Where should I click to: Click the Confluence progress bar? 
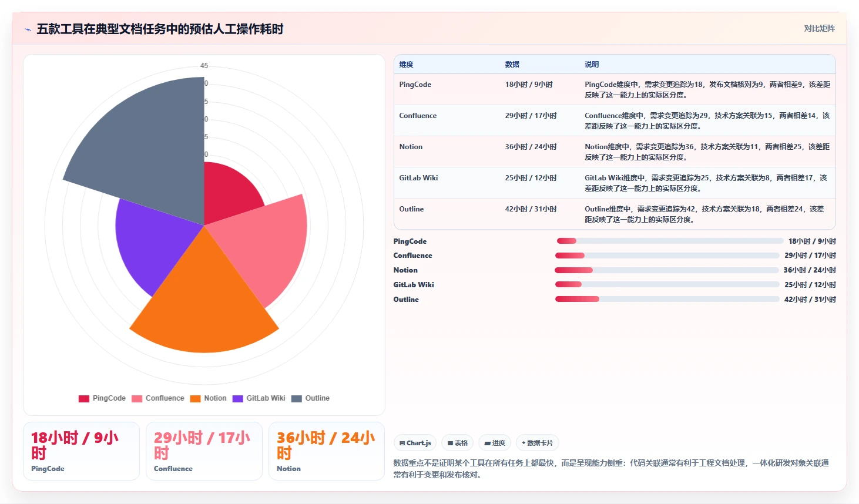click(x=667, y=256)
